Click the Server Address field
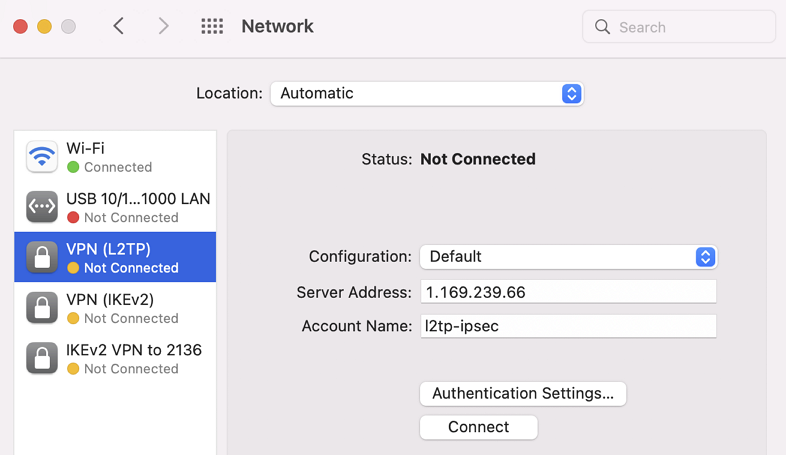The height and width of the screenshot is (455, 786). pyautogui.click(x=568, y=292)
